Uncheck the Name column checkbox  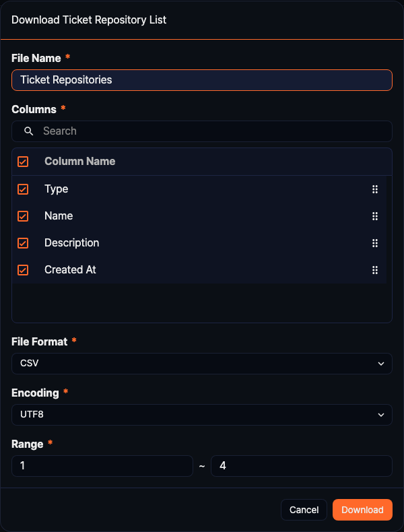23,216
